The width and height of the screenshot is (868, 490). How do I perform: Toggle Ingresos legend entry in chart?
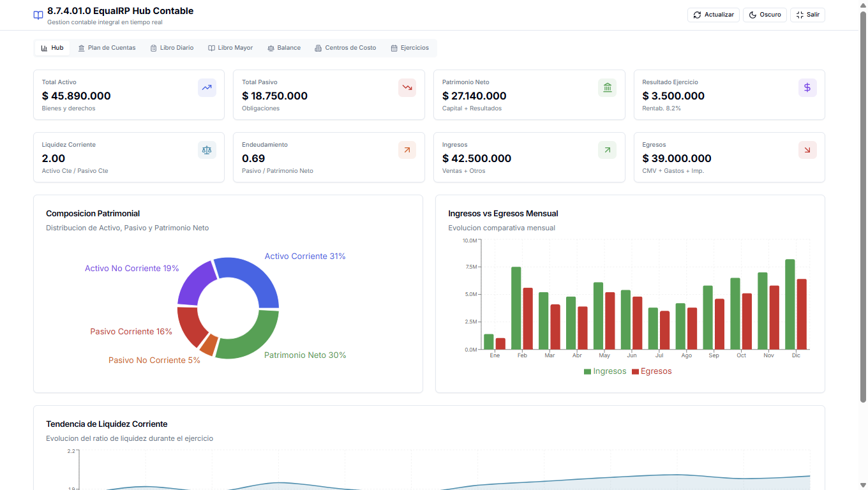tap(605, 371)
